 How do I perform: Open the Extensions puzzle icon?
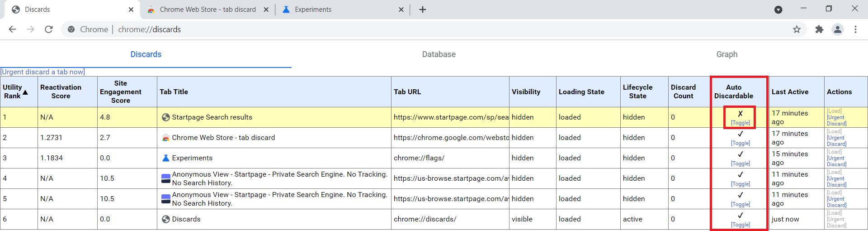coord(819,29)
